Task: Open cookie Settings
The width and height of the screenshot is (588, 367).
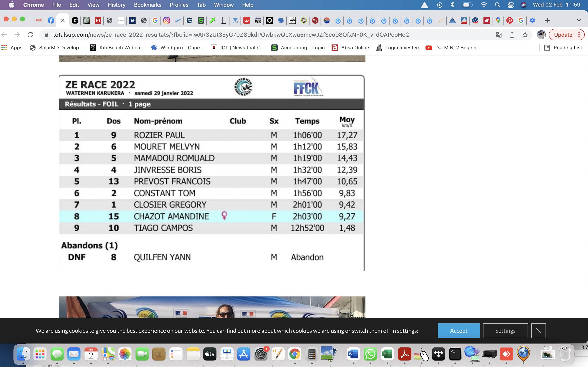Action: click(505, 331)
